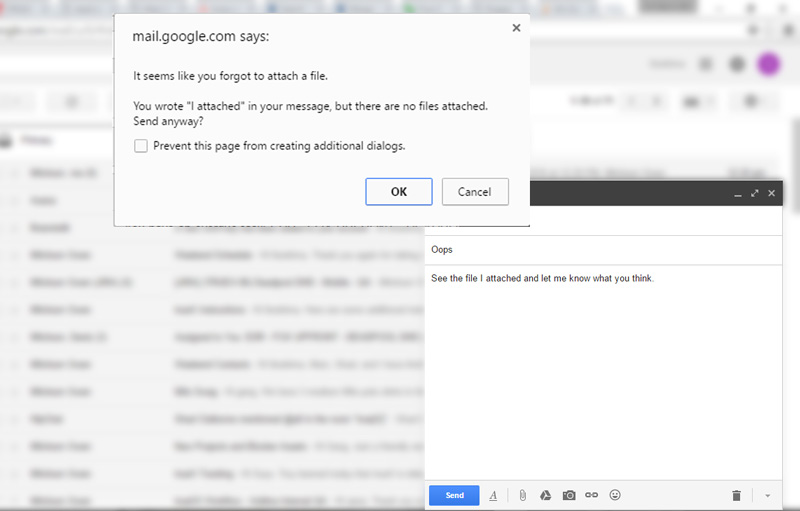Insert a photo with camera icon
Screen dimensions: 800x511
click(x=569, y=495)
